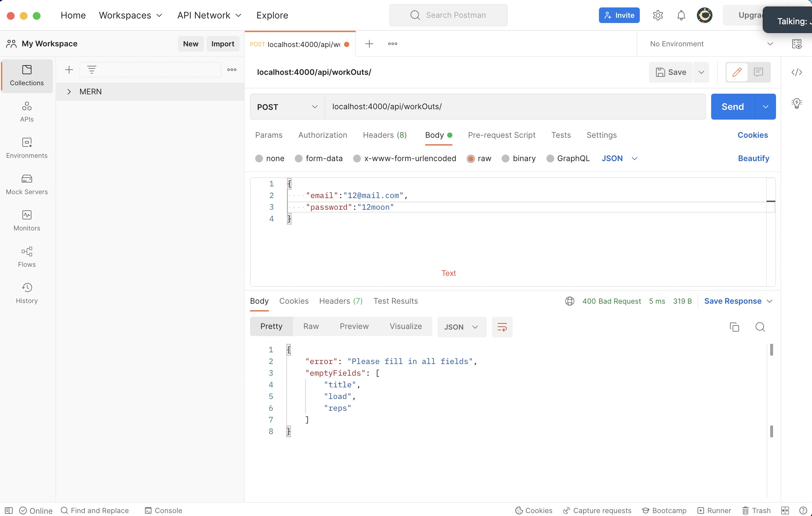Viewport: 812px width, 516px height.
Task: Open the Environments sidebar panel
Action: [x=27, y=148]
